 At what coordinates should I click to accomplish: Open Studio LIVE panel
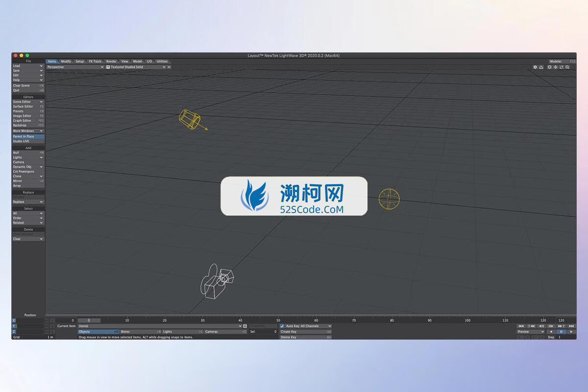point(28,141)
